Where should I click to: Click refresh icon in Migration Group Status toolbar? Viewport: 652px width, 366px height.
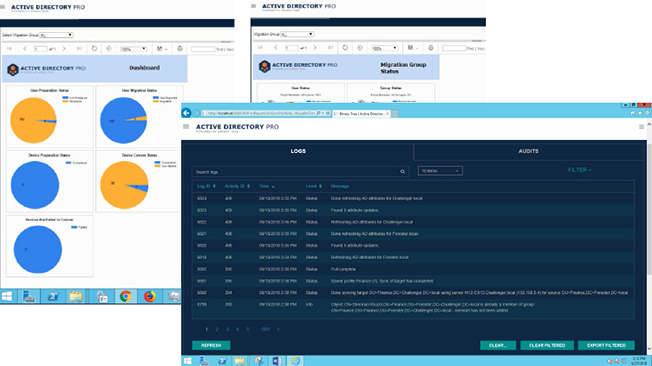[345, 48]
